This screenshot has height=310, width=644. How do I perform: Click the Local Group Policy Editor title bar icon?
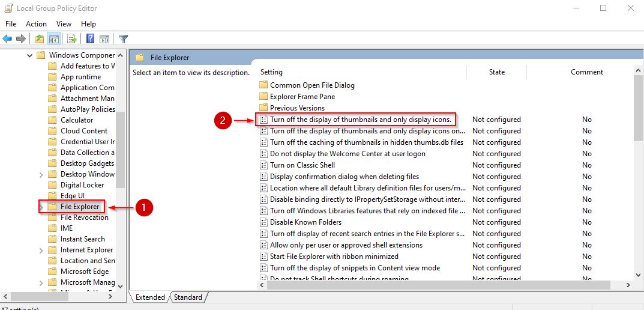click(x=8, y=8)
